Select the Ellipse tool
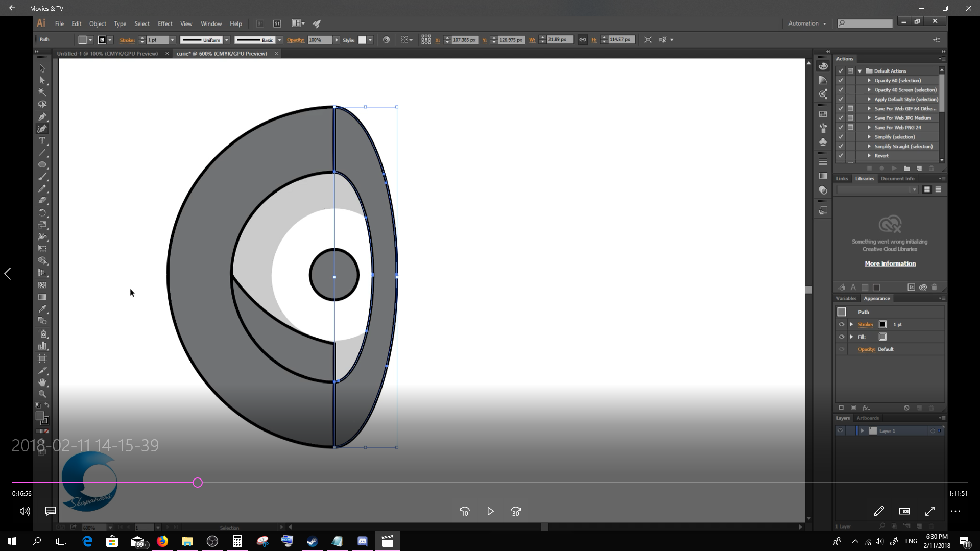Image resolution: width=980 pixels, height=551 pixels. [42, 165]
